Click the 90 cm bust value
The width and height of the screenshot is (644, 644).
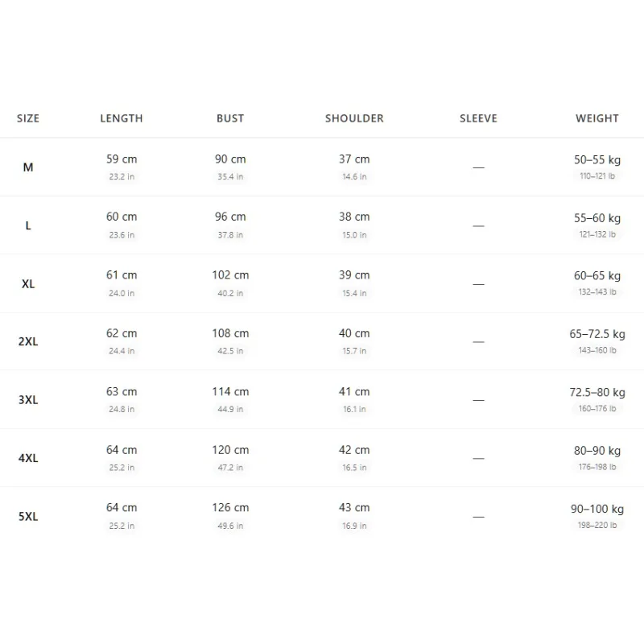[230, 159]
